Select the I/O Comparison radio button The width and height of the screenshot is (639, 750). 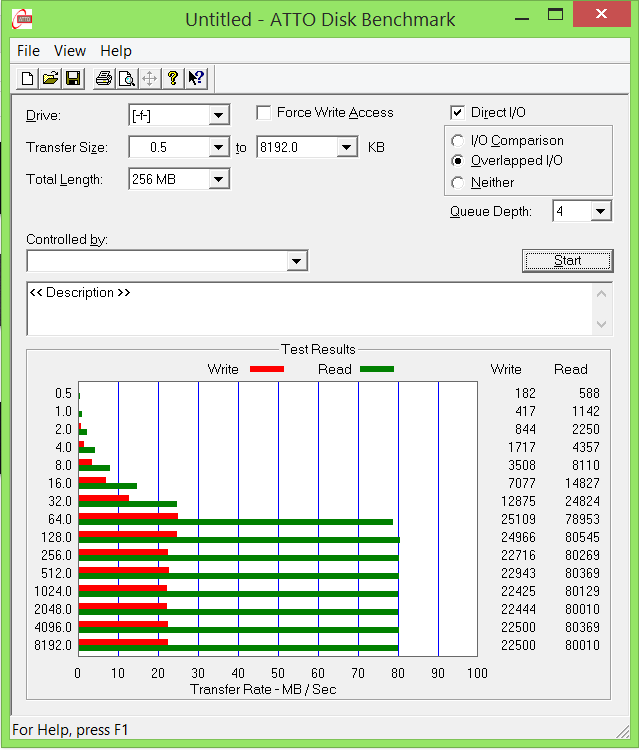coord(458,141)
